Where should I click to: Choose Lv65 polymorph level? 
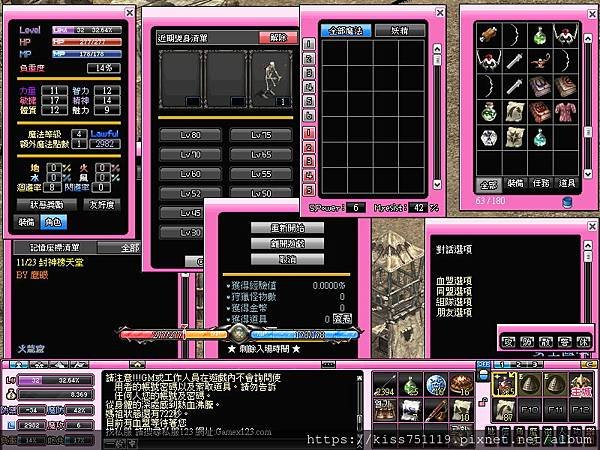(x=261, y=155)
